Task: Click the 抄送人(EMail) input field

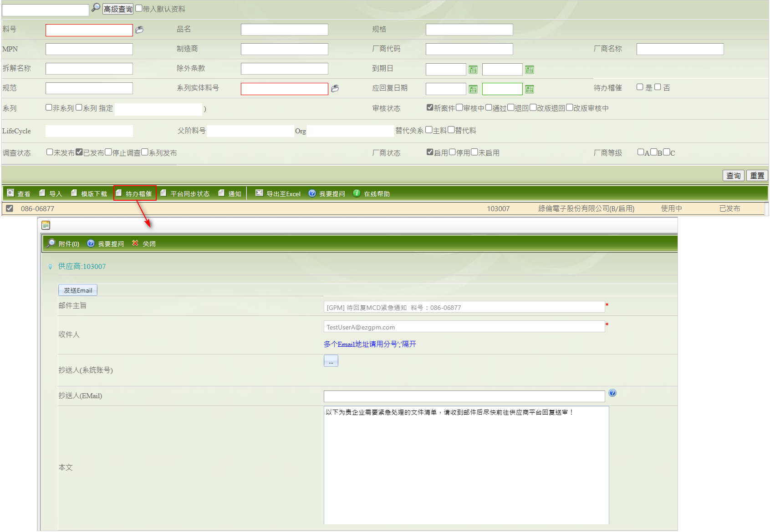Action: pyautogui.click(x=464, y=396)
